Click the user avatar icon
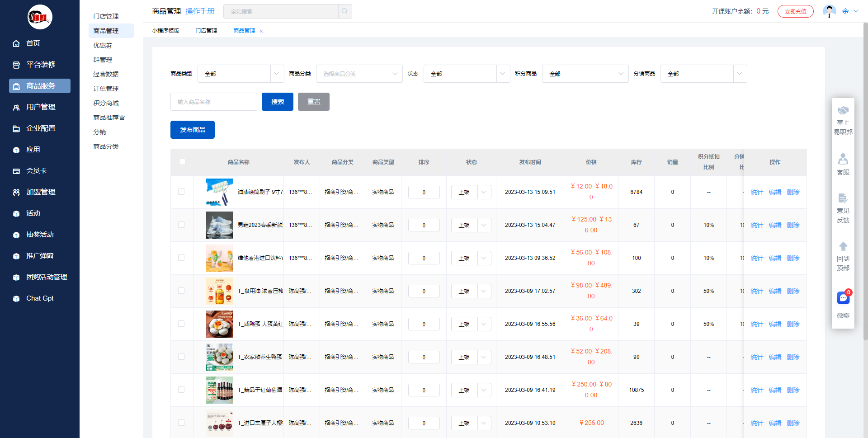The image size is (868, 438). pyautogui.click(x=829, y=11)
